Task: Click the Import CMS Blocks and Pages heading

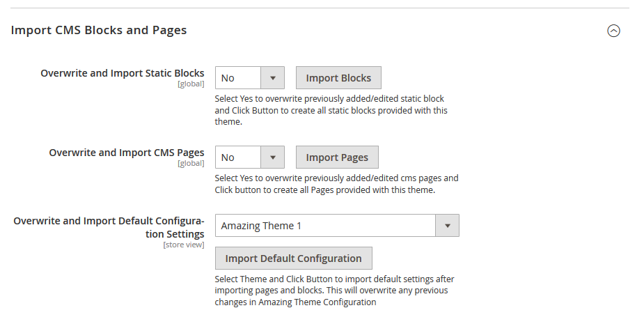Action: tap(99, 30)
